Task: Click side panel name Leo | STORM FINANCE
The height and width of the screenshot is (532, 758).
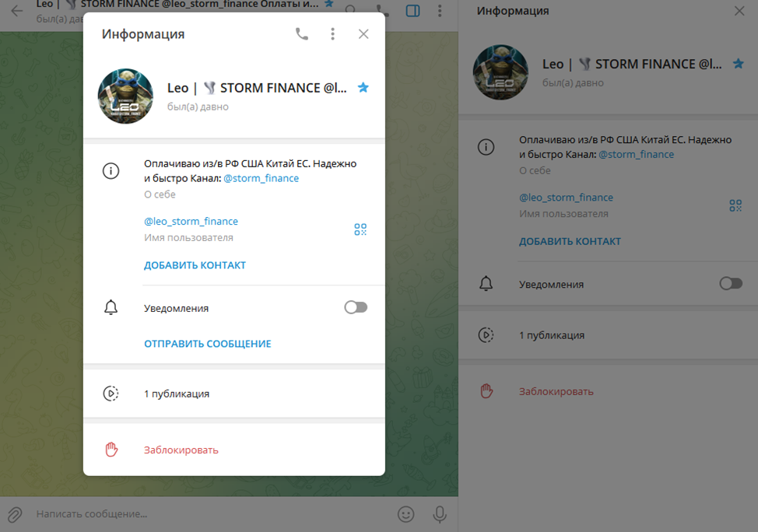Action: click(632, 65)
